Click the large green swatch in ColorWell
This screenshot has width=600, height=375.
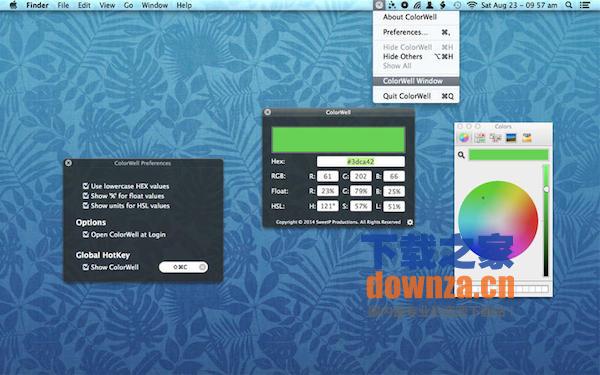338,140
